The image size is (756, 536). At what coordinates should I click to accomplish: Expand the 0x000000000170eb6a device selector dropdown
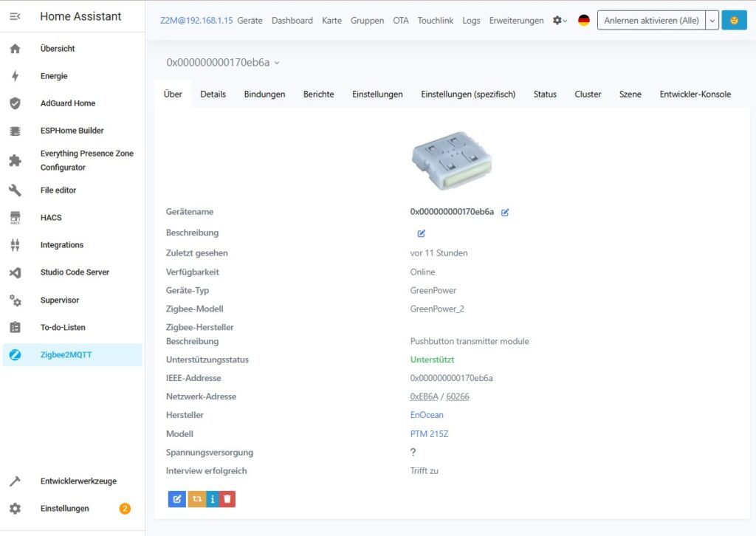coord(223,63)
